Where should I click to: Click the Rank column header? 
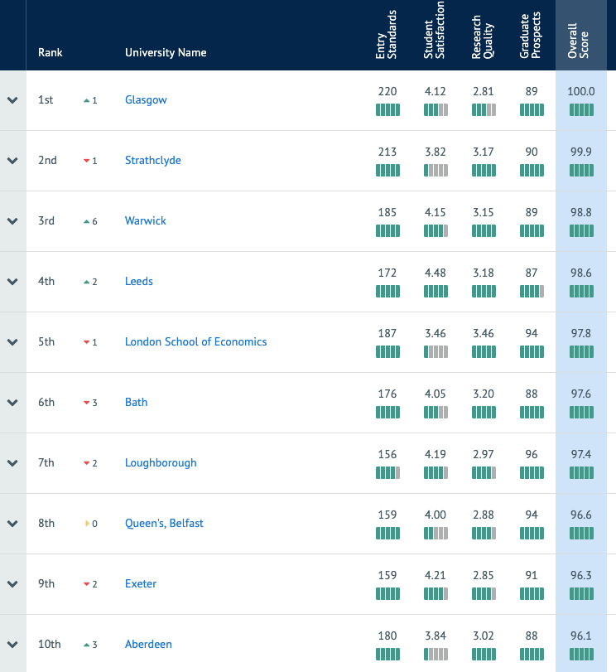point(51,52)
